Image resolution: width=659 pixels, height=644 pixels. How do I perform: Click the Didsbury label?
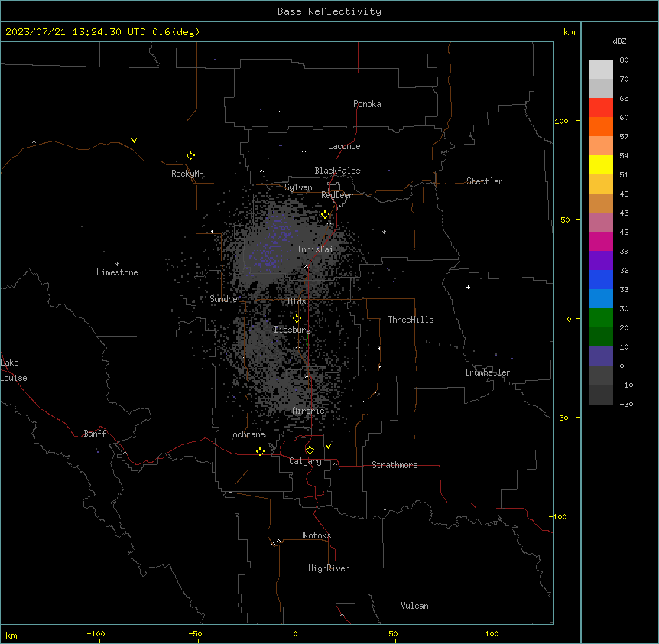293,330
